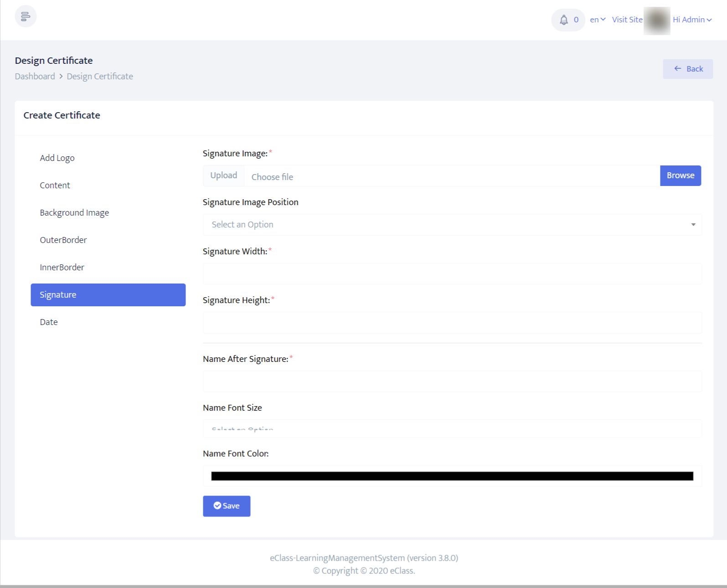The height and width of the screenshot is (588, 727).
Task: Expand the en language dropdown
Action: (597, 20)
